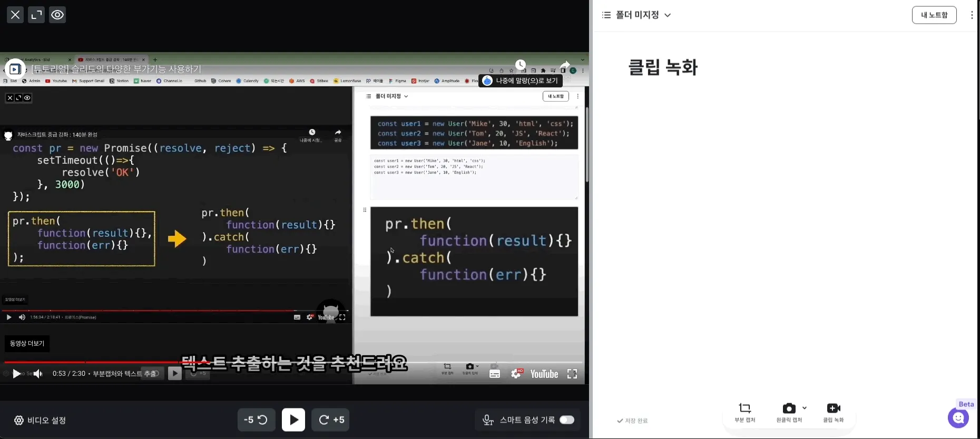Click the expand video layout icon
This screenshot has width=980, height=439.
(x=36, y=15)
